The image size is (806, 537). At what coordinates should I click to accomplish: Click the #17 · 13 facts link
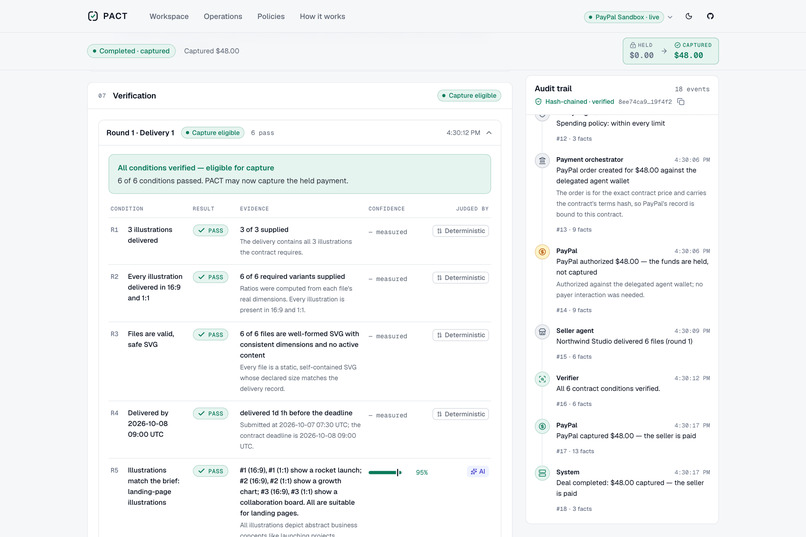click(x=575, y=451)
